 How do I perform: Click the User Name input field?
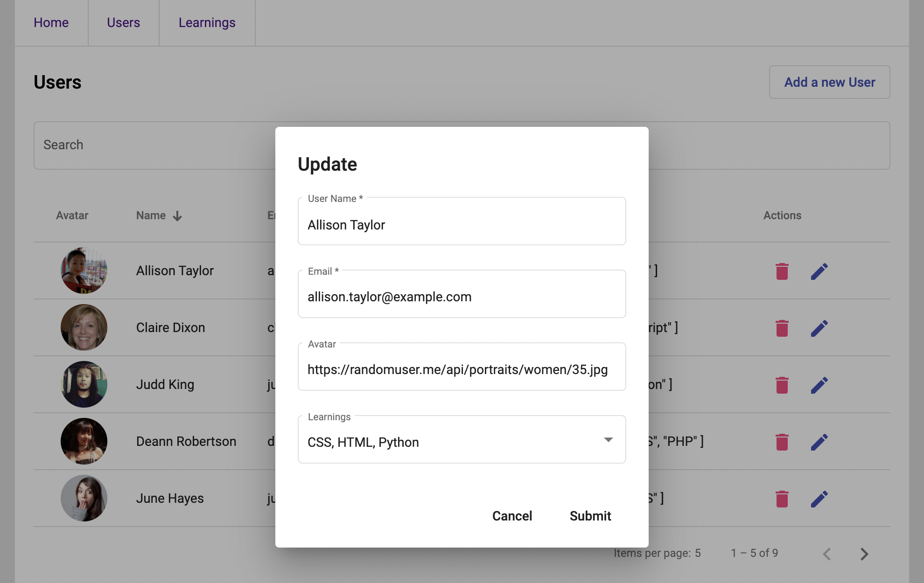click(462, 225)
